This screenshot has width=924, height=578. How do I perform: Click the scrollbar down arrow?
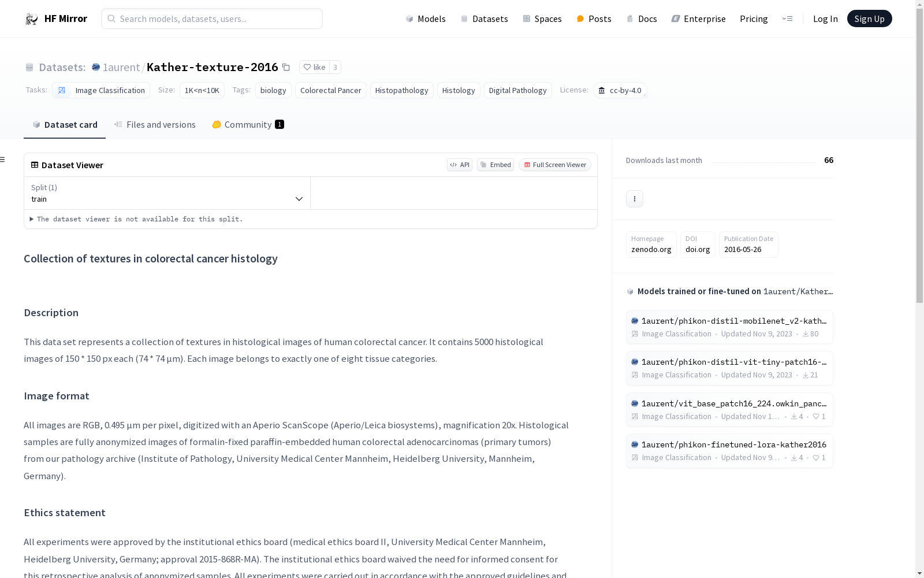pos(919,573)
